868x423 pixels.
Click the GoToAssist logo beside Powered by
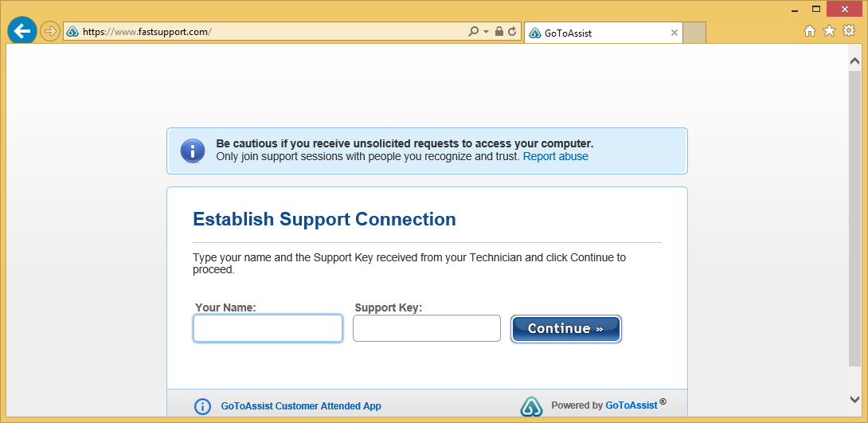(531, 406)
